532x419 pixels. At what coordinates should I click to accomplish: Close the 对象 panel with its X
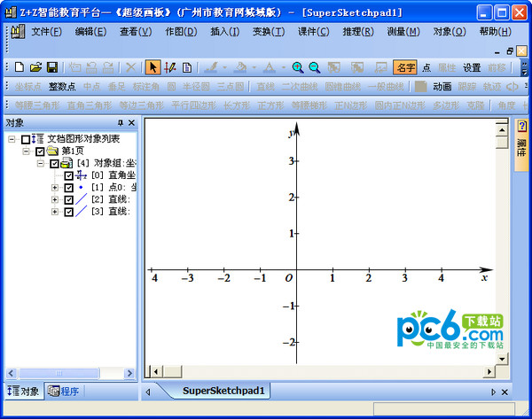[131, 123]
